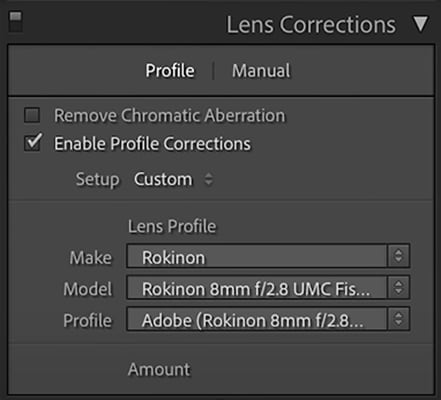This screenshot has height=400, width=441.
Task: Open the Make dropdown showing Rokinon
Action: 268,256
